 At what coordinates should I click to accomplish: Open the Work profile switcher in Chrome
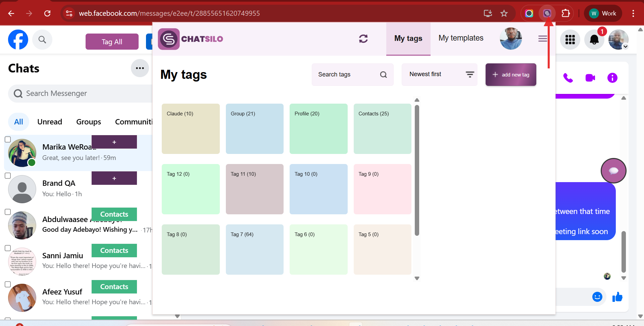603,13
